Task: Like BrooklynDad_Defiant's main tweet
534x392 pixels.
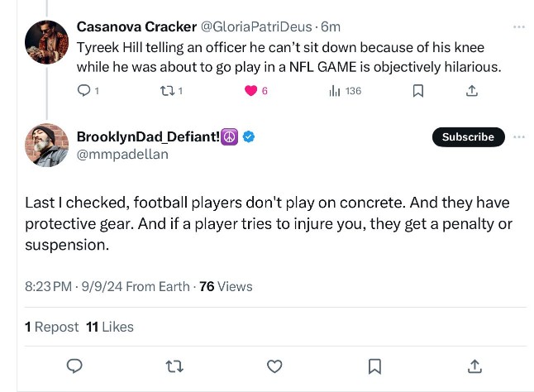Action: pyautogui.click(x=274, y=366)
